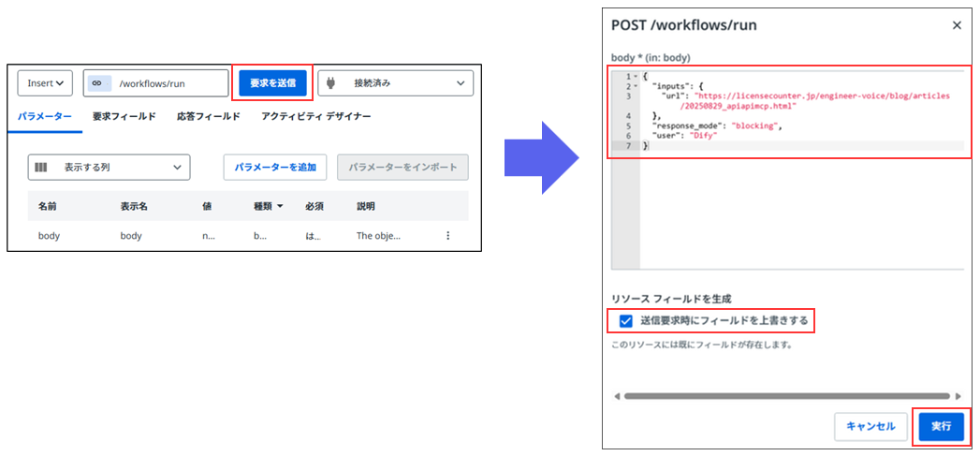This screenshot has width=980, height=456.
Task: Click the link icon beside /workflows/run
Action: [x=96, y=83]
